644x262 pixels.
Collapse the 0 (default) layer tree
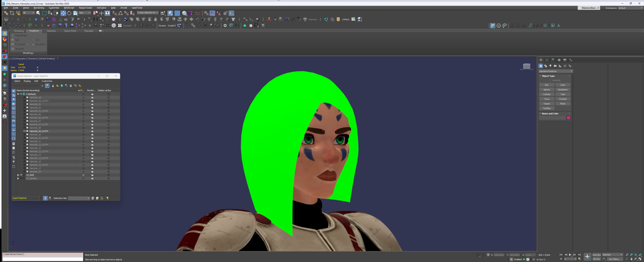pos(18,94)
